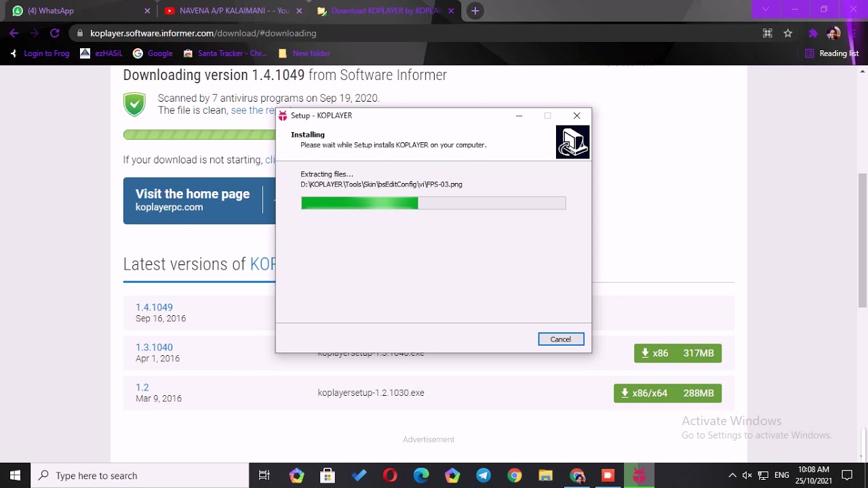Click the page download progress bar

pos(199,135)
